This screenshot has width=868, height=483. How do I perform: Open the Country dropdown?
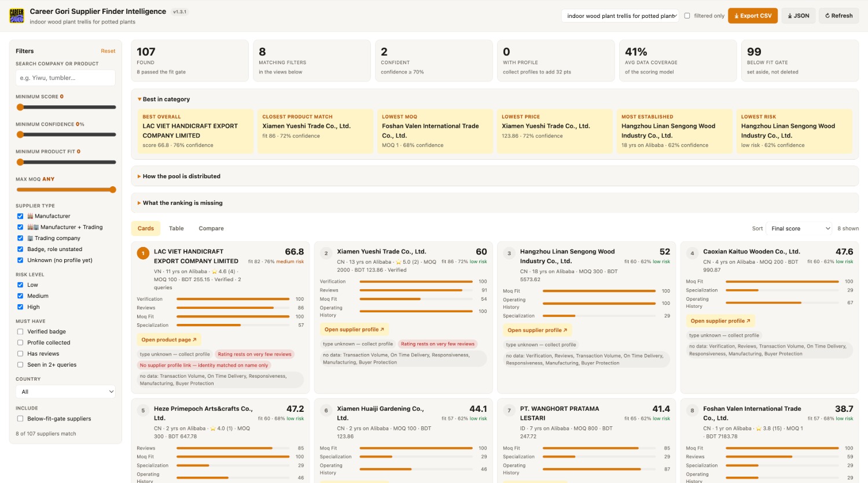tap(65, 392)
